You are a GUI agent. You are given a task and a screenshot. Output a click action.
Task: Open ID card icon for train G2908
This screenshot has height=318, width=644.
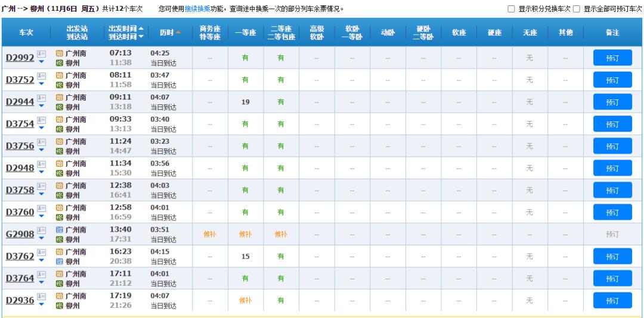(42, 230)
